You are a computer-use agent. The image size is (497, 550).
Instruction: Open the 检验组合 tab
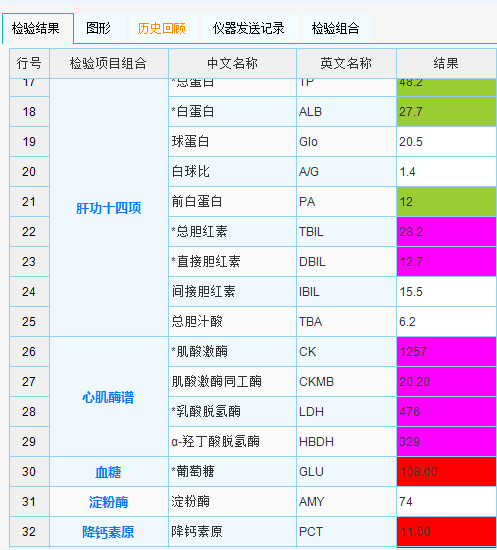tap(336, 28)
